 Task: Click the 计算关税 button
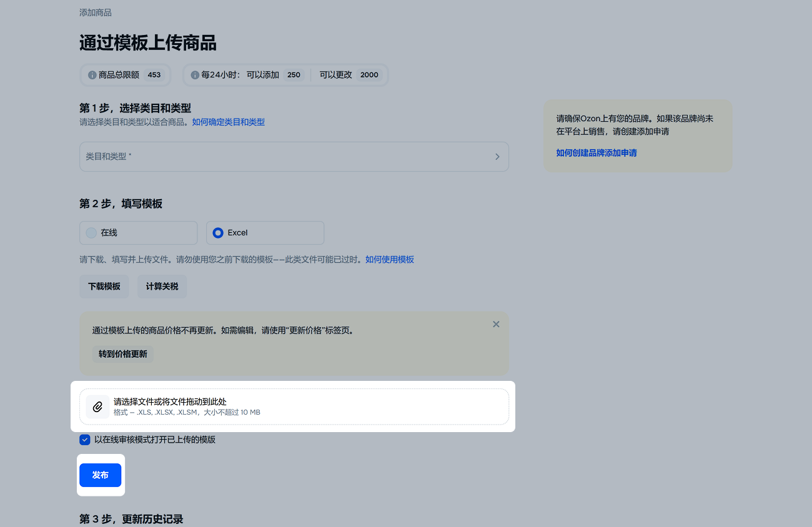pos(162,287)
